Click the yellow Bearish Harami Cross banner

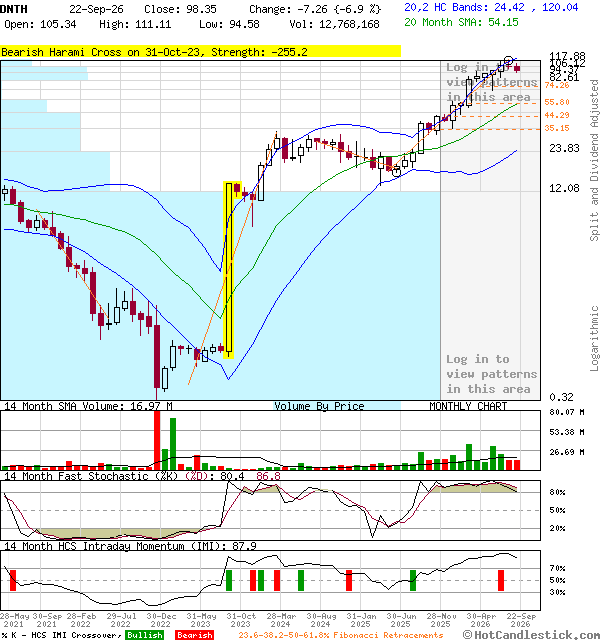[200, 52]
